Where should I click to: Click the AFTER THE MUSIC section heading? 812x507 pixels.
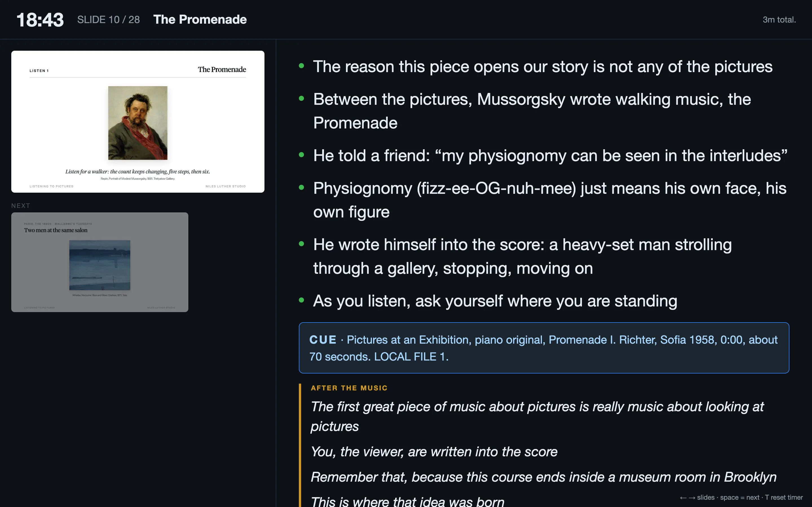[349, 388]
